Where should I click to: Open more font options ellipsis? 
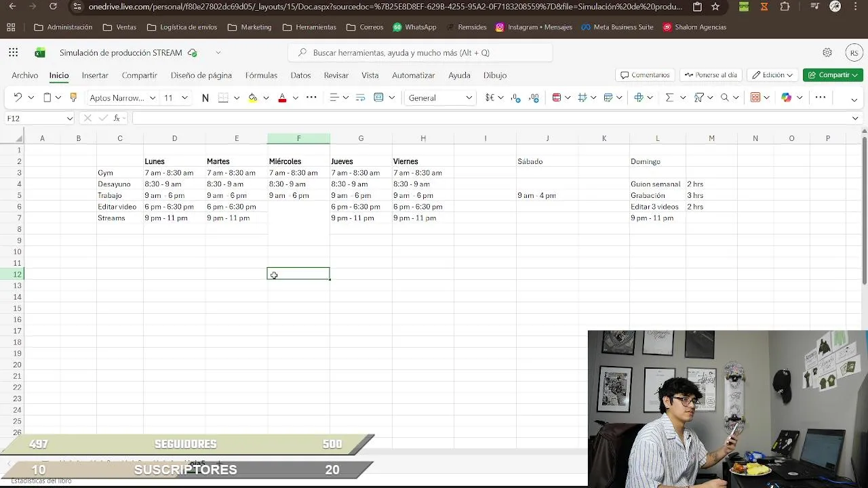[x=311, y=98]
